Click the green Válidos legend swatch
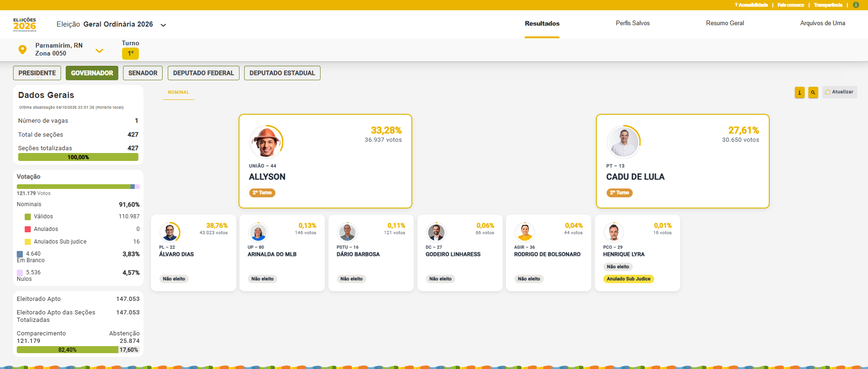 27,217
